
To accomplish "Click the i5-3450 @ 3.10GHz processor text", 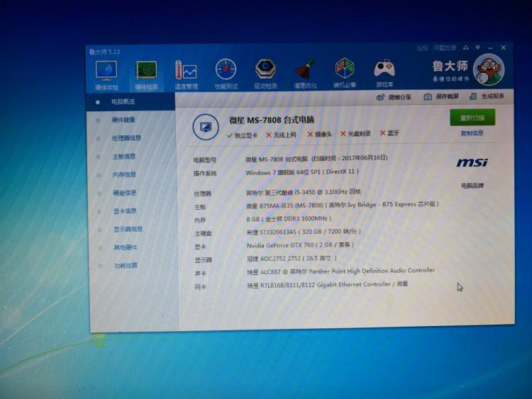I will point(304,192).
